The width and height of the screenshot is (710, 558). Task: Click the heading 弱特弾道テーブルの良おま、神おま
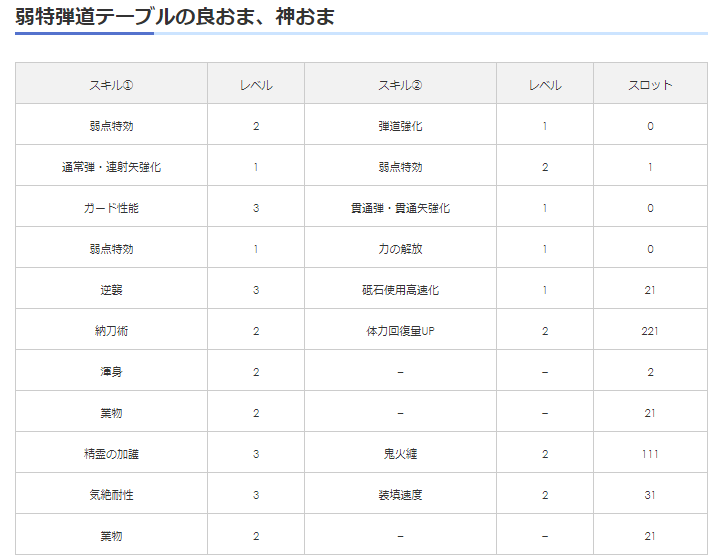click(175, 17)
